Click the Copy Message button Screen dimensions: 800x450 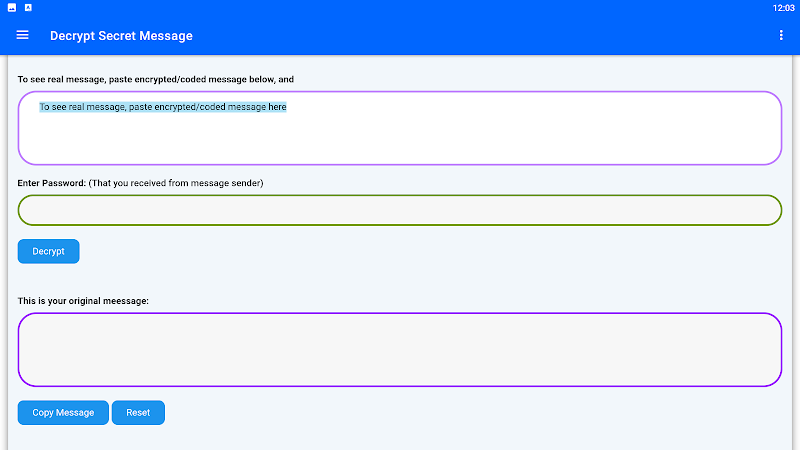pos(63,413)
